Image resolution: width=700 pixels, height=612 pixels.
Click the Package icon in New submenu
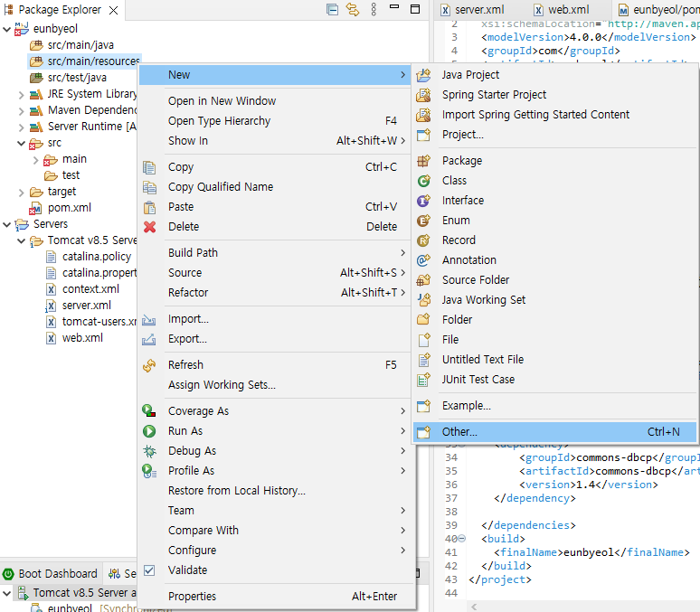coord(423,161)
